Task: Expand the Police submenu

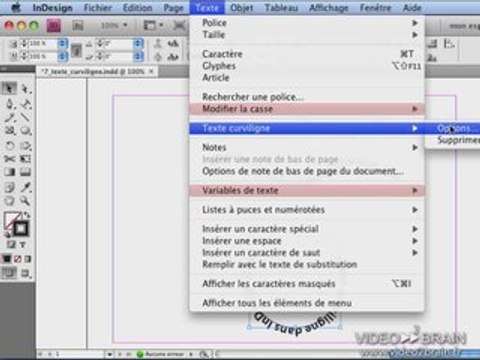Action: click(307, 23)
